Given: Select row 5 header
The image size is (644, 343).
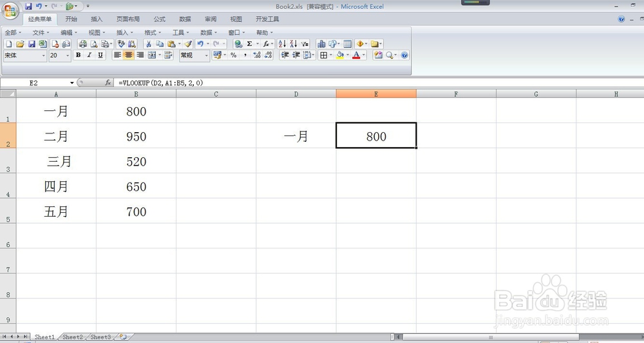Looking at the screenshot, I should tap(8, 211).
